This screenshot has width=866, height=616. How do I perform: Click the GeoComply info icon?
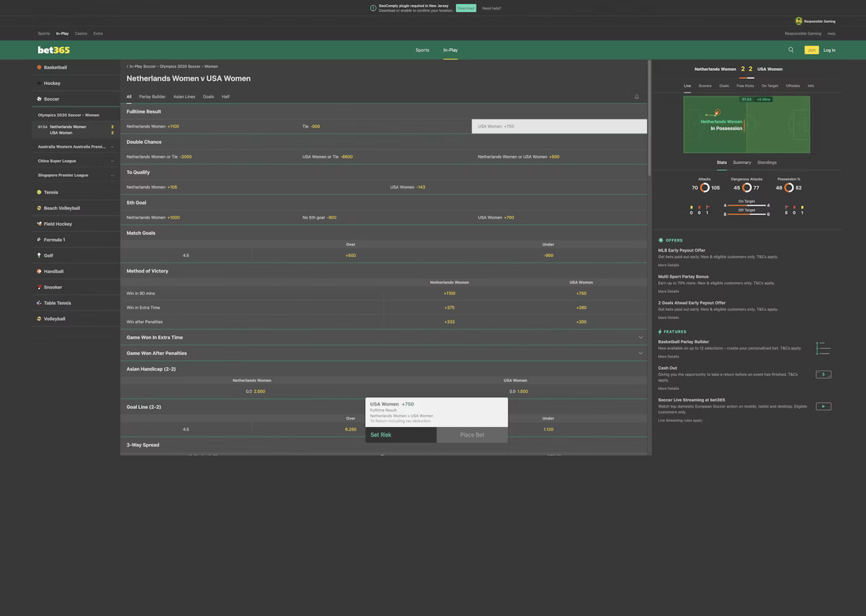point(373,8)
